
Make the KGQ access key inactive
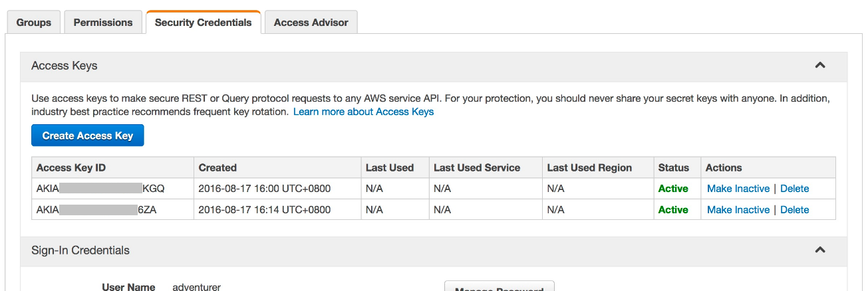(738, 189)
